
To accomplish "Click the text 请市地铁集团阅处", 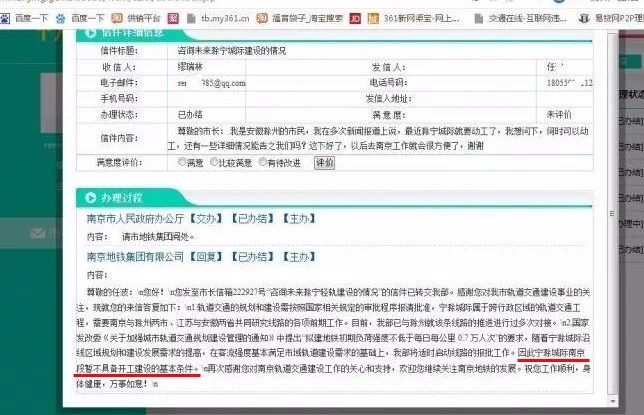I will pyautogui.click(x=158, y=237).
